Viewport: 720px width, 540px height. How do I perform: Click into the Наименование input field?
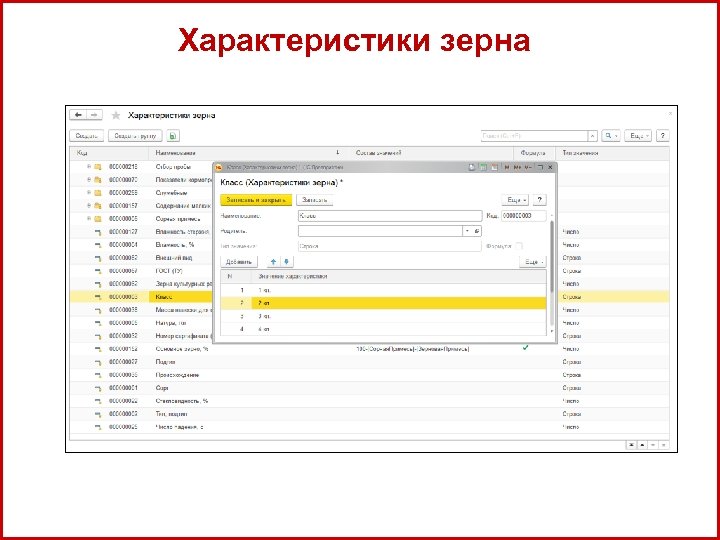click(x=390, y=215)
